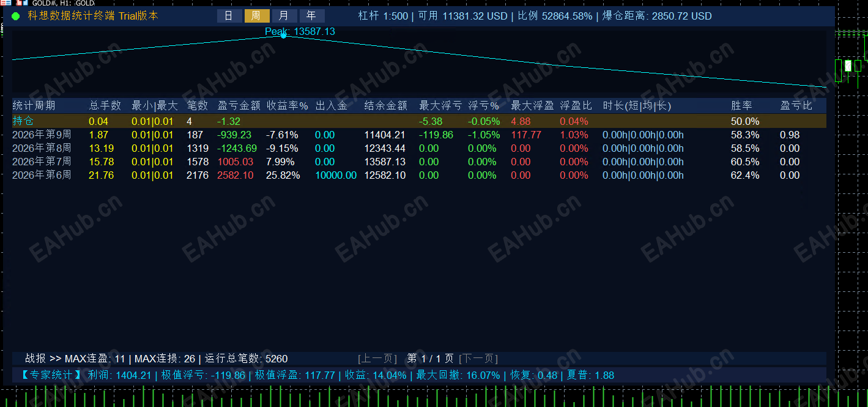Click the return rate -7.61%

coord(282,135)
